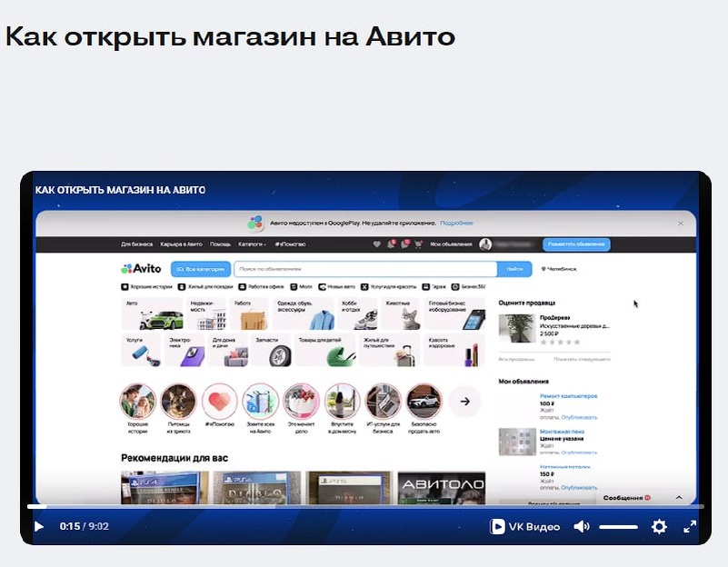This screenshot has width=728, height=567.
Task: Open the Хобби и отдых category card
Action: (357, 313)
